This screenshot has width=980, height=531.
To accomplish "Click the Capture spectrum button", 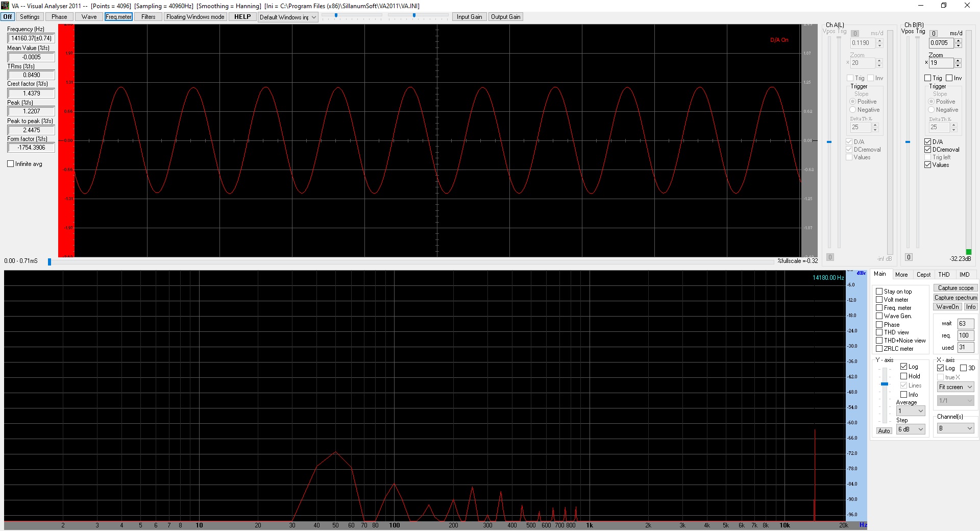I will 955,298.
